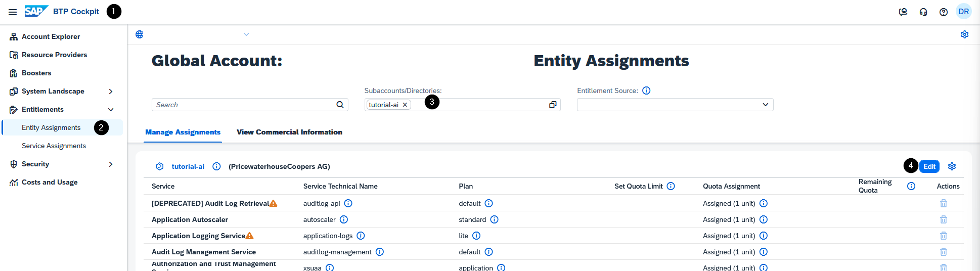Viewport: 980px width, 271px height.
Task: Show info for application-logs technical name
Action: 361,236
